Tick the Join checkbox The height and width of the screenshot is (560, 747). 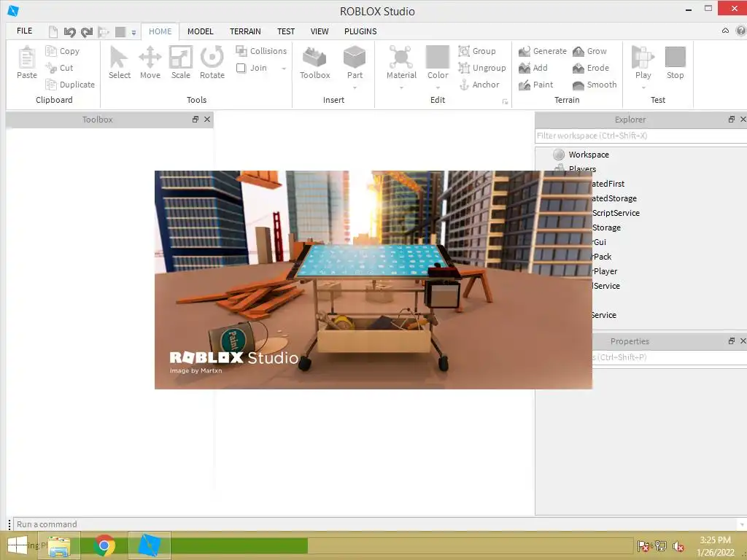(241, 68)
